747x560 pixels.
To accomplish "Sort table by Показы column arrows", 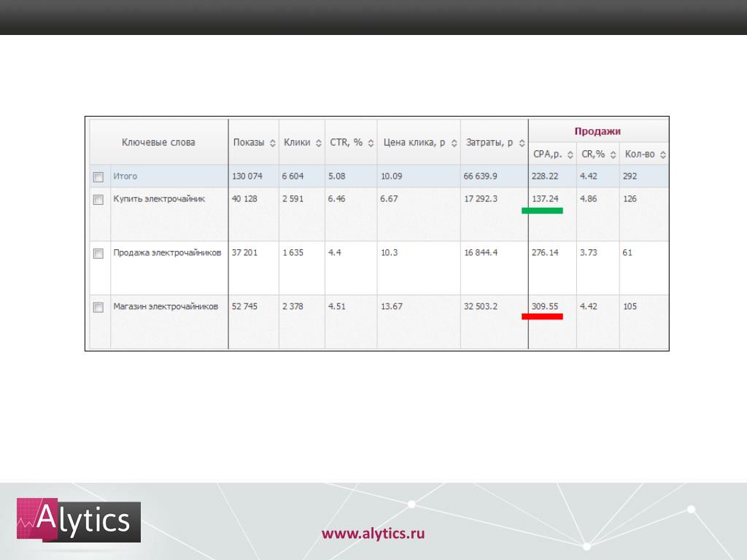I will (x=273, y=143).
